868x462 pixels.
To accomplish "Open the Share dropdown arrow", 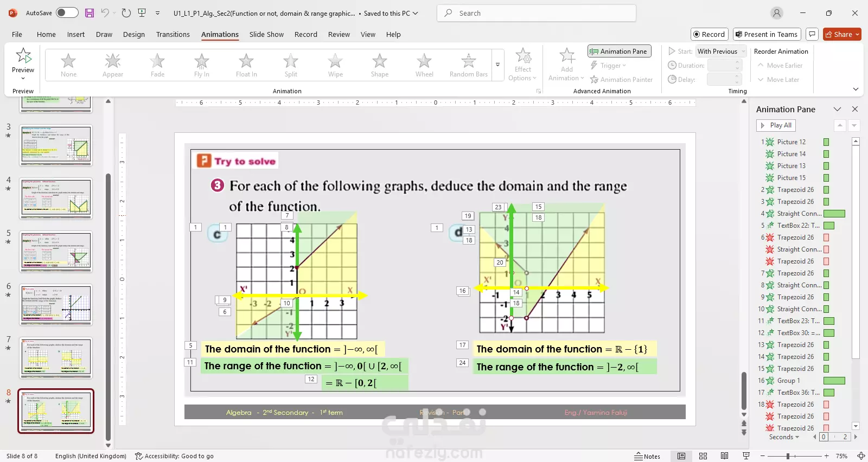I will [x=857, y=34].
